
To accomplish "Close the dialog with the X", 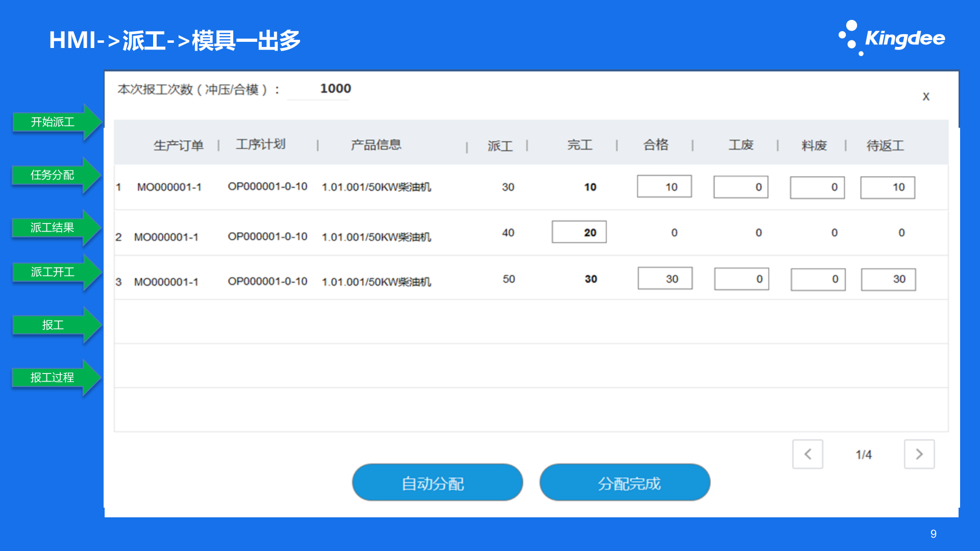I will tap(926, 96).
